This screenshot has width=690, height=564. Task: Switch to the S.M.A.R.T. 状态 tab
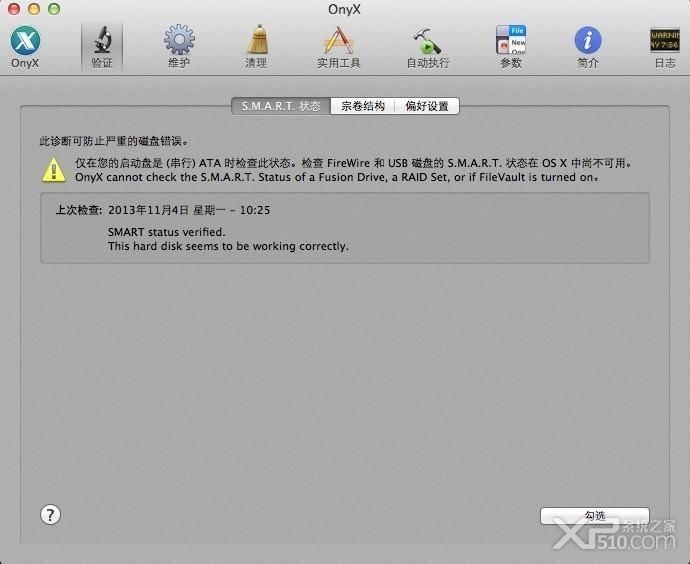tap(281, 106)
